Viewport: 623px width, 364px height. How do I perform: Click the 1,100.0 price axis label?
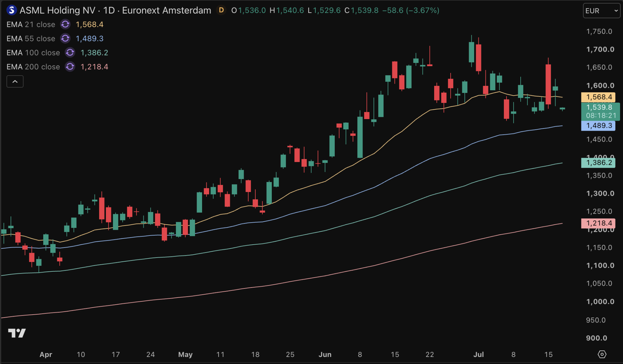coord(600,265)
